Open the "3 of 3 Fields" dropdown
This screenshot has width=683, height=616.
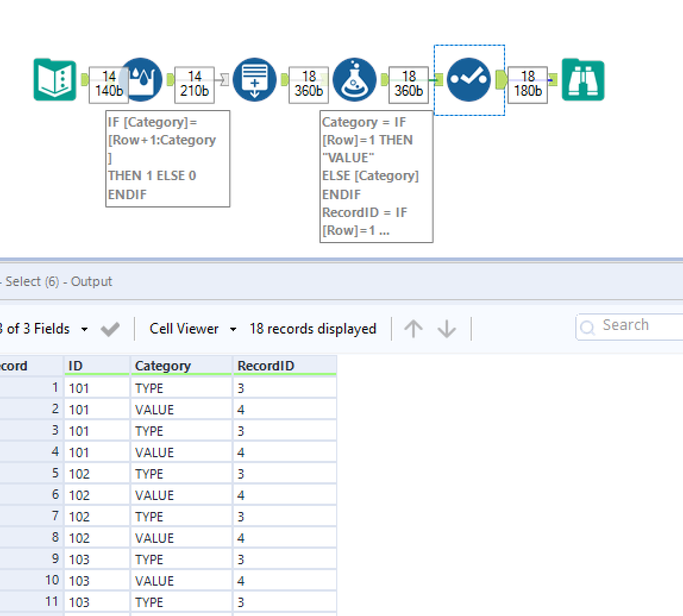(x=83, y=328)
